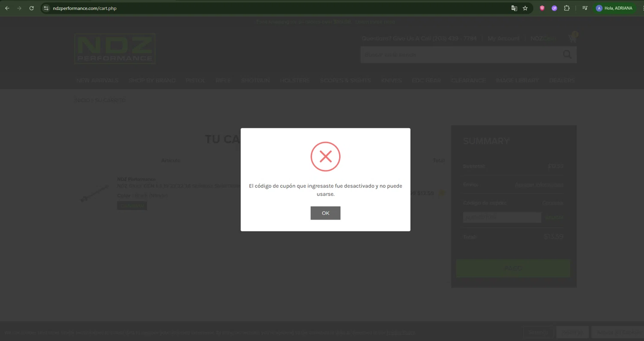Screen dimensions: 644x341
Task: Click the INICIO breadcrumb link
Action: (x=82, y=100)
